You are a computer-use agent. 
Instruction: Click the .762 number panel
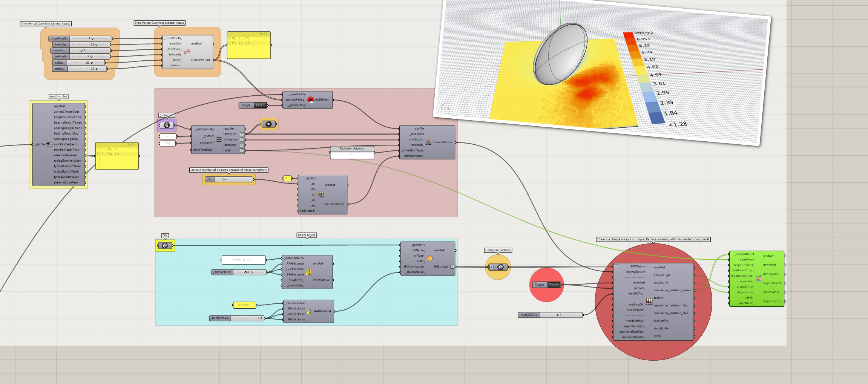(168, 143)
